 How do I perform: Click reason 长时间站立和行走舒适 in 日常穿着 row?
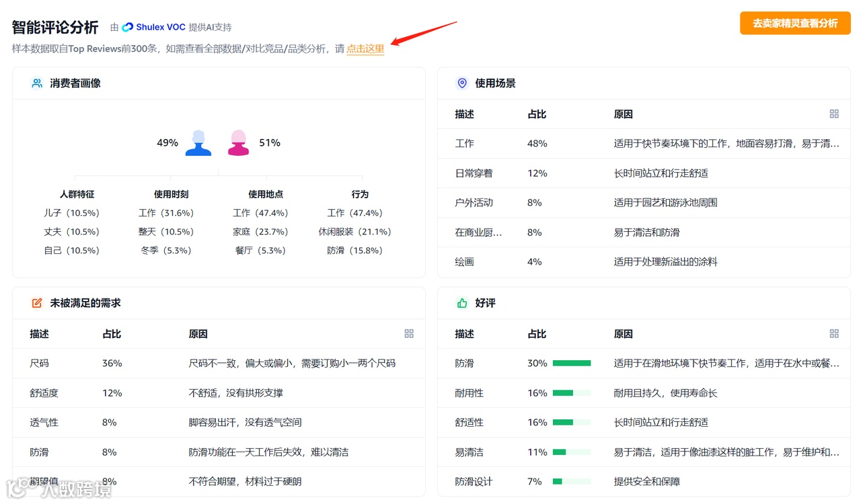pos(661,173)
